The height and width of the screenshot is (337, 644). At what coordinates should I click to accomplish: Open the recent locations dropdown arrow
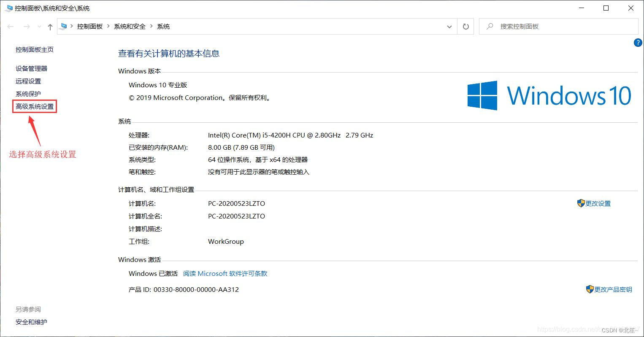(39, 27)
